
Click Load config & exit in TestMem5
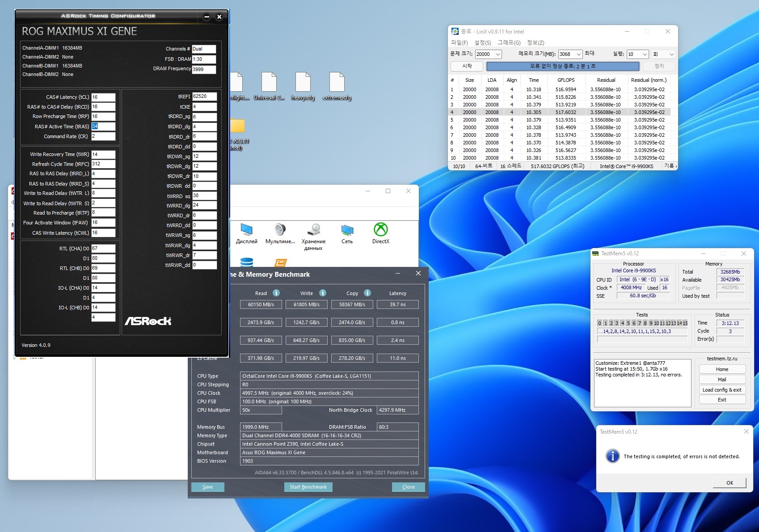tap(722, 390)
